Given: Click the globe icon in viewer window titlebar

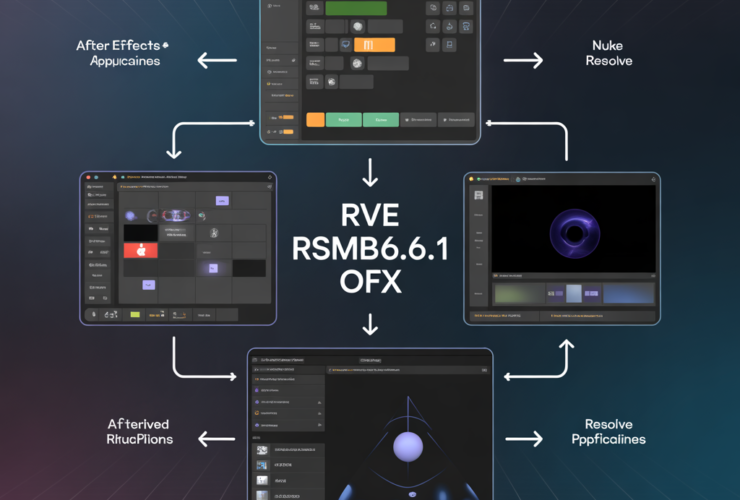Looking at the screenshot, I should pos(518,179).
